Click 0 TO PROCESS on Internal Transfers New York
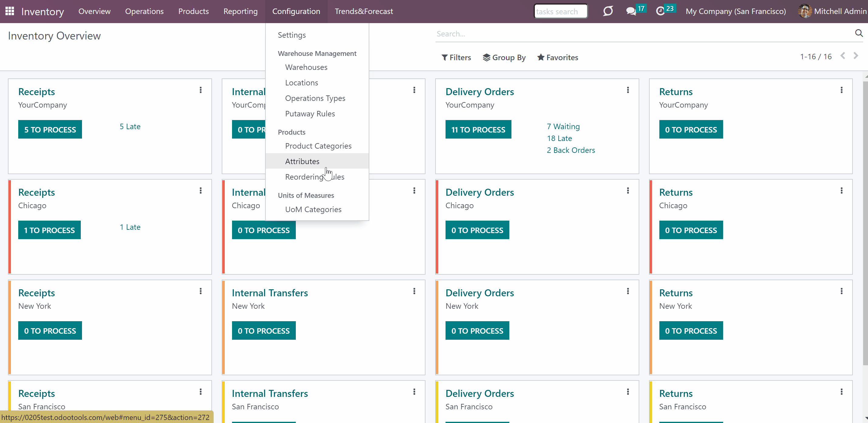The image size is (868, 423). coord(264,331)
